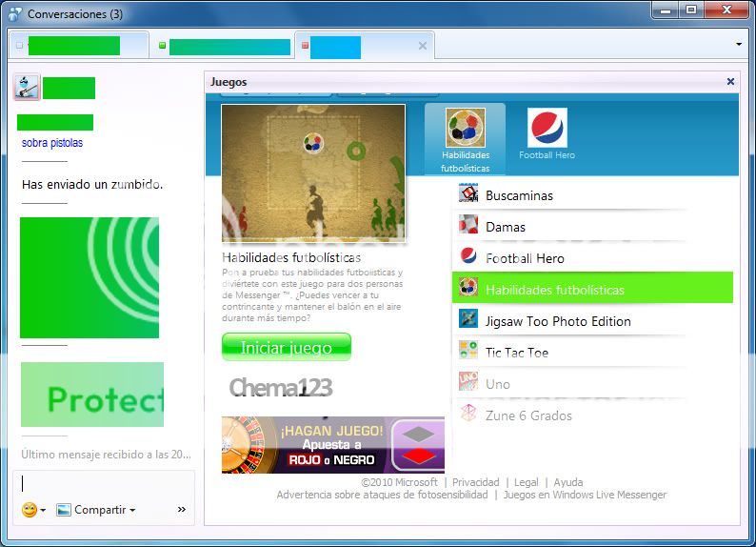Viewport: 756px width, 547px height.
Task: Click the roulette Hagan Juego ad banner
Action: 333,445
